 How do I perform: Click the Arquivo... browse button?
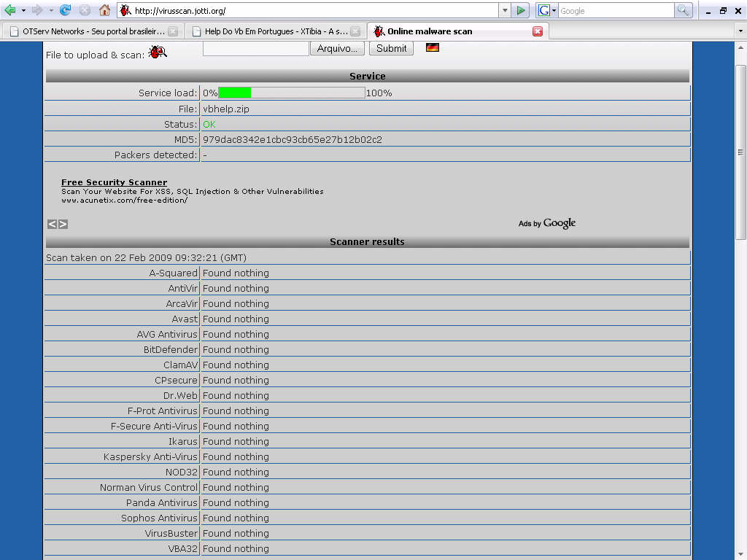(337, 48)
